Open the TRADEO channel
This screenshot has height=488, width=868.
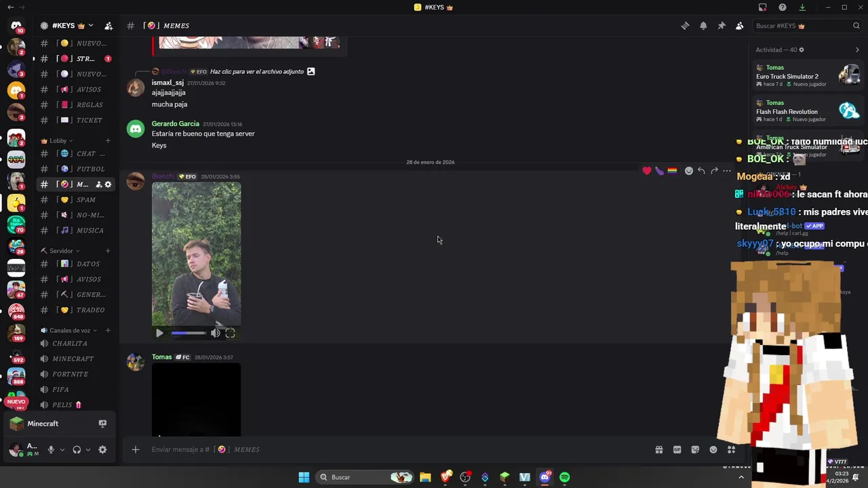point(75,310)
